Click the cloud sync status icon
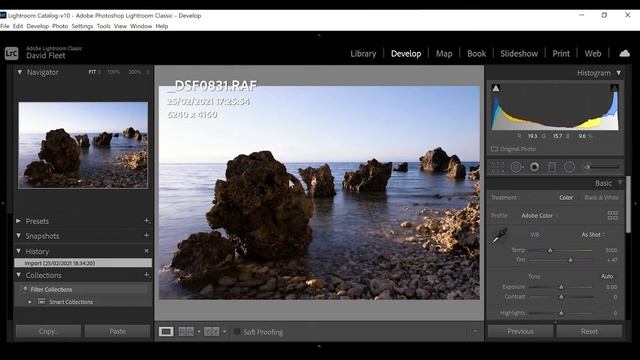 pyautogui.click(x=624, y=53)
